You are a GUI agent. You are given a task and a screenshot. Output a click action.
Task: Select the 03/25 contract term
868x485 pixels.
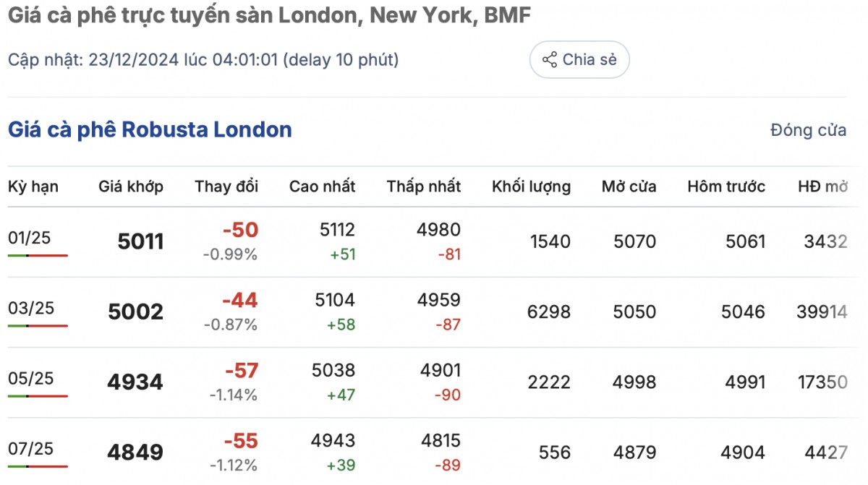31,308
